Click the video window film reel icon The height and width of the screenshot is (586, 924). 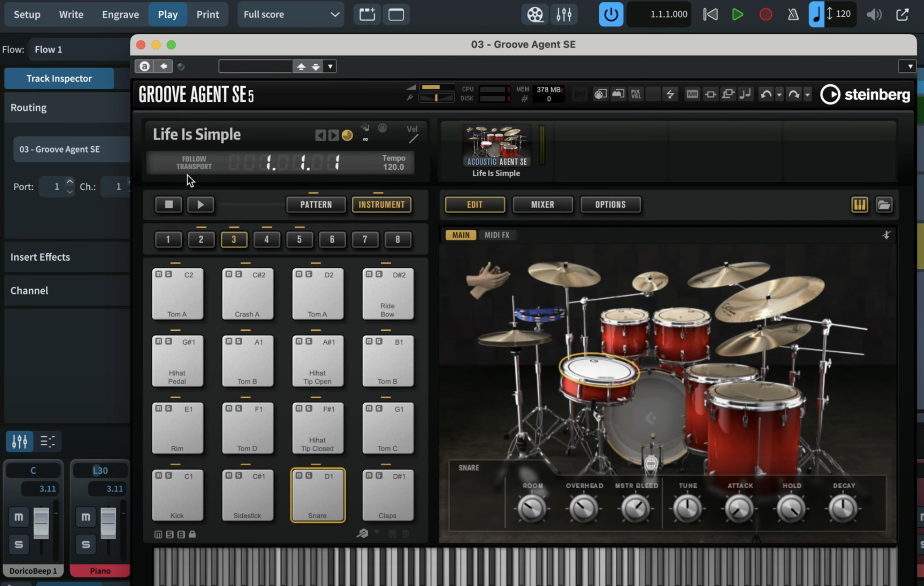tap(535, 14)
